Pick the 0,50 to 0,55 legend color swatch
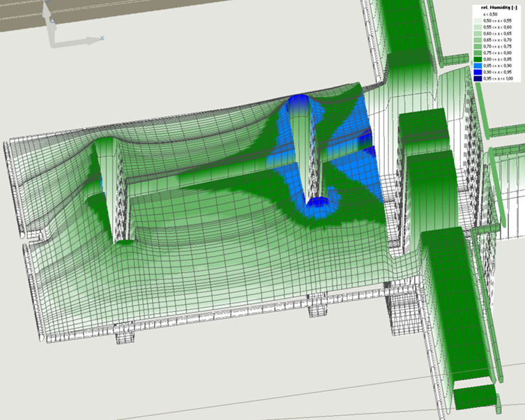The height and width of the screenshot is (420, 525). pyautogui.click(x=478, y=21)
